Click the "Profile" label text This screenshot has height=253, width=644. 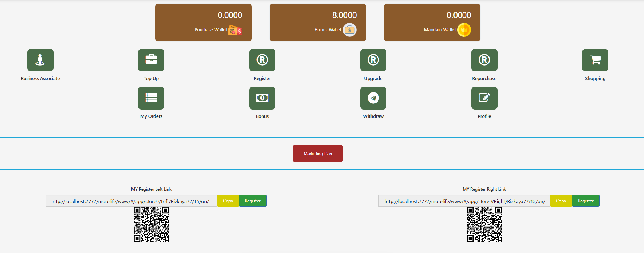click(484, 116)
